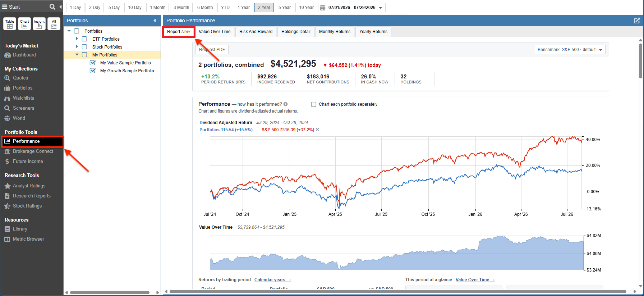Expand the ETF Portfolios tree node
Screen dimensions: 644x296
coord(77,39)
